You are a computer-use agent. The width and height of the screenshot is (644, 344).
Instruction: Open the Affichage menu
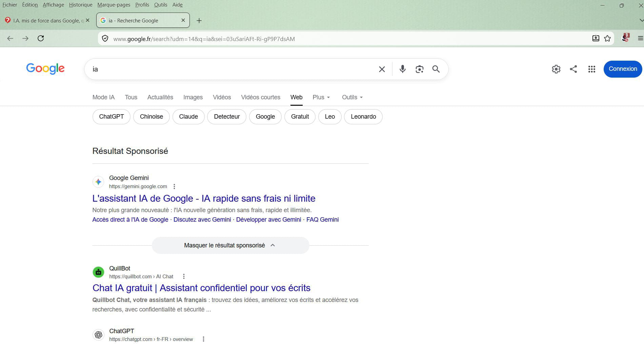click(x=53, y=5)
